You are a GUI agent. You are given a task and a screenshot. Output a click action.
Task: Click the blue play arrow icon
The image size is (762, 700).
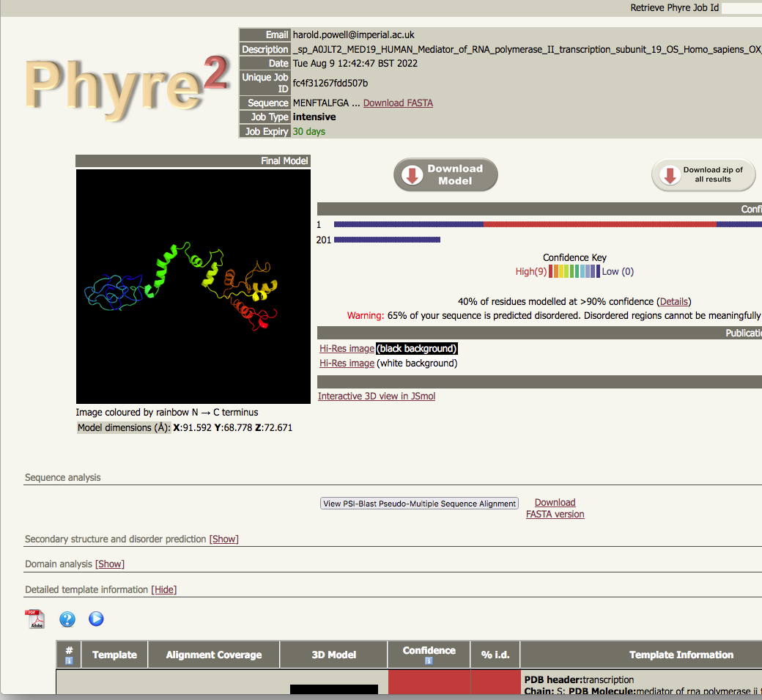tap(96, 619)
